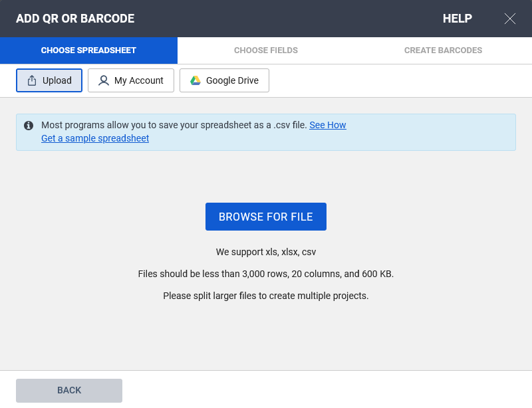532x408 pixels.
Task: Click the info circle icon in banner
Action: click(x=29, y=125)
